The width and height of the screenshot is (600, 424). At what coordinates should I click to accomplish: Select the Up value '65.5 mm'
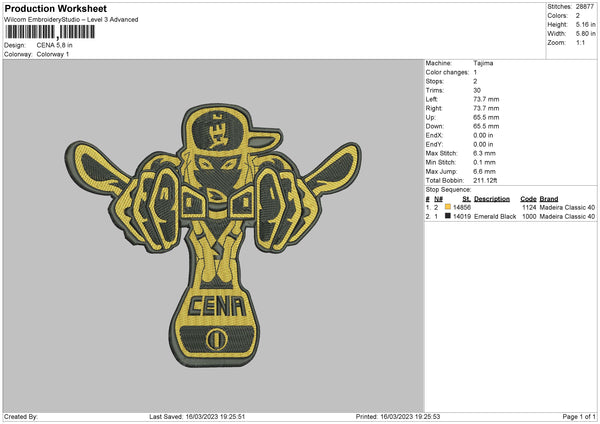pyautogui.click(x=486, y=117)
